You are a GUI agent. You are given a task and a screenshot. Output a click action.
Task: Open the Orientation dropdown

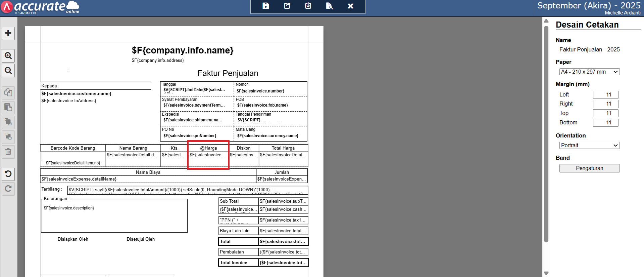[589, 145]
